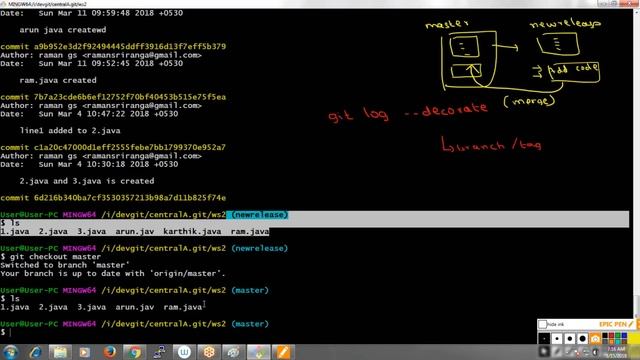640x360 pixels.
Task: Click the Date line 'Sun Mar 4 10:47:22 2018'
Action: (89, 114)
